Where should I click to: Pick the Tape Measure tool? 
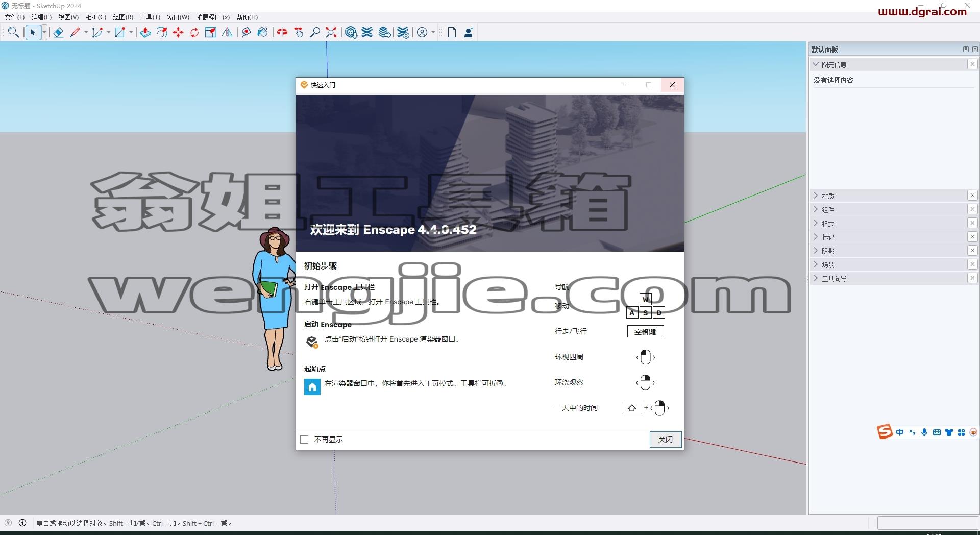coord(247,33)
